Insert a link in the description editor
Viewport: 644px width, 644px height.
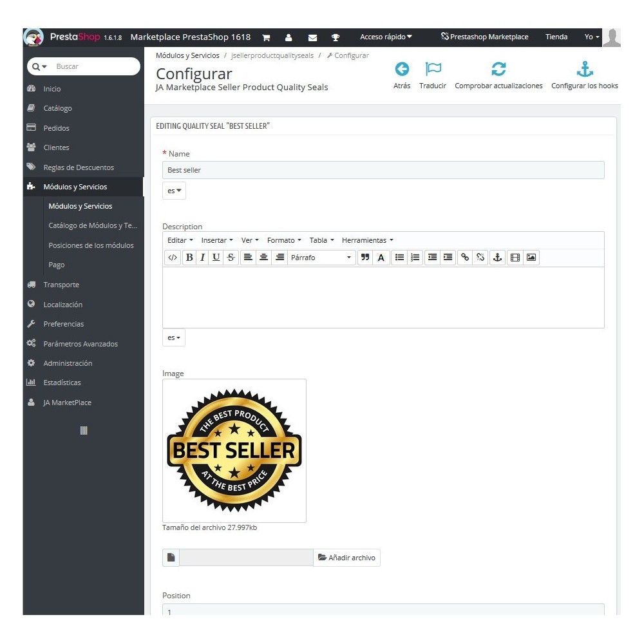coord(466,257)
